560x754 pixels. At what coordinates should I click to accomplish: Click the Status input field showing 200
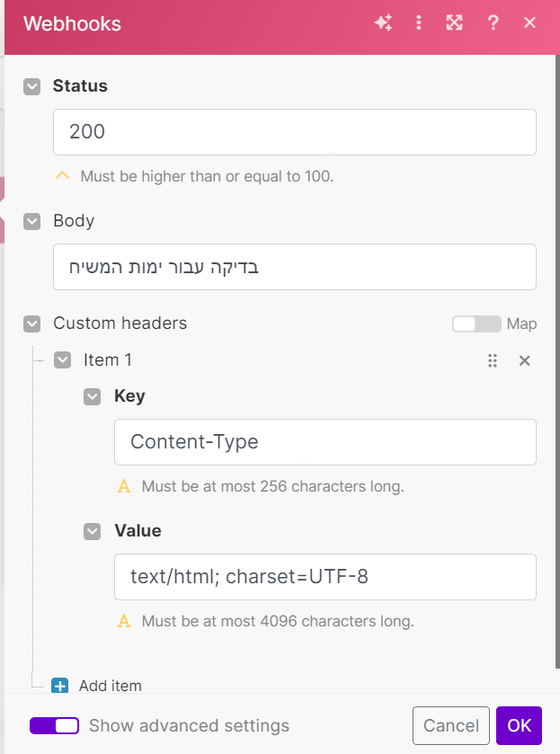[295, 132]
